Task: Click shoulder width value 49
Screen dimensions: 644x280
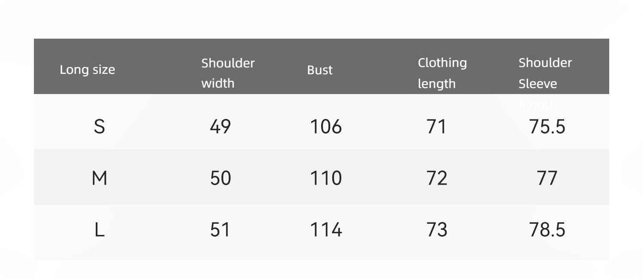Action: pos(220,127)
